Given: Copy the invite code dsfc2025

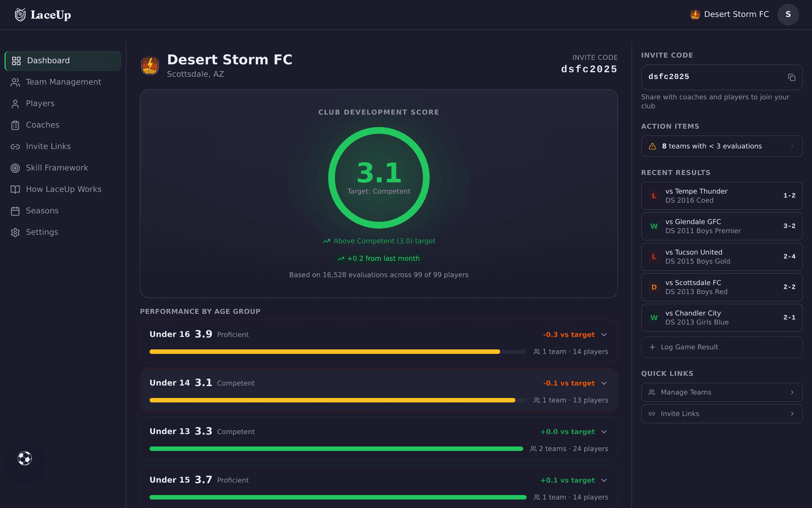Looking at the screenshot, I should click(791, 77).
